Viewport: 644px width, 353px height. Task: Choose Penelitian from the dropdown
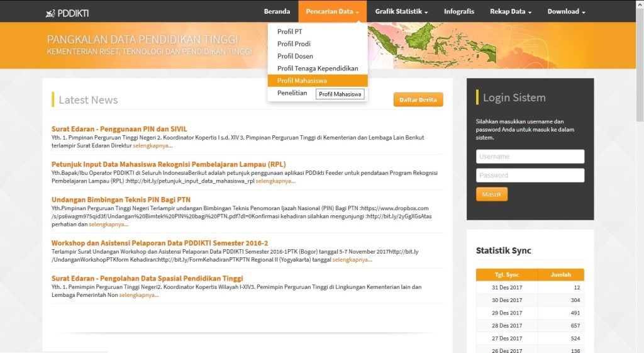pos(292,93)
